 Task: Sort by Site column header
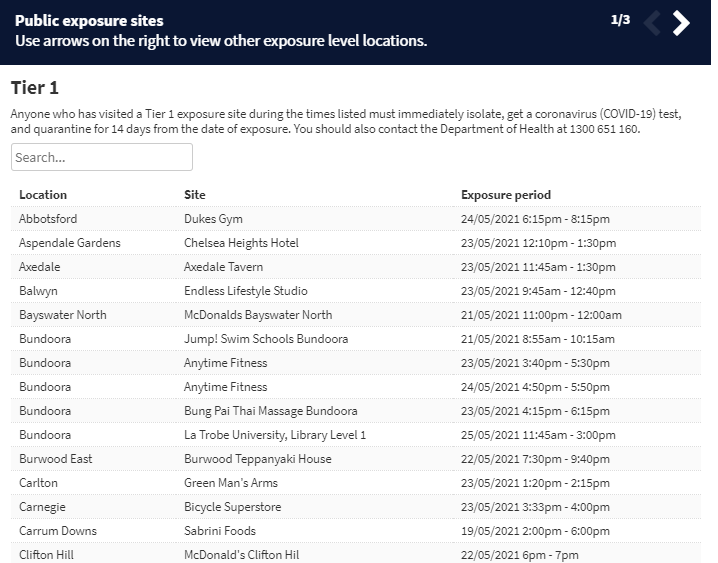click(x=195, y=195)
